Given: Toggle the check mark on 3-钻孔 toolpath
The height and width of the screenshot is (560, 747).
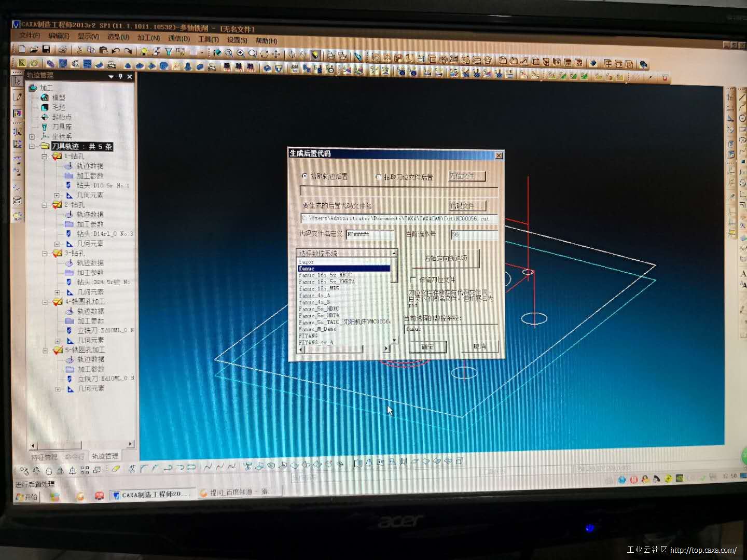Looking at the screenshot, I should pyautogui.click(x=58, y=253).
